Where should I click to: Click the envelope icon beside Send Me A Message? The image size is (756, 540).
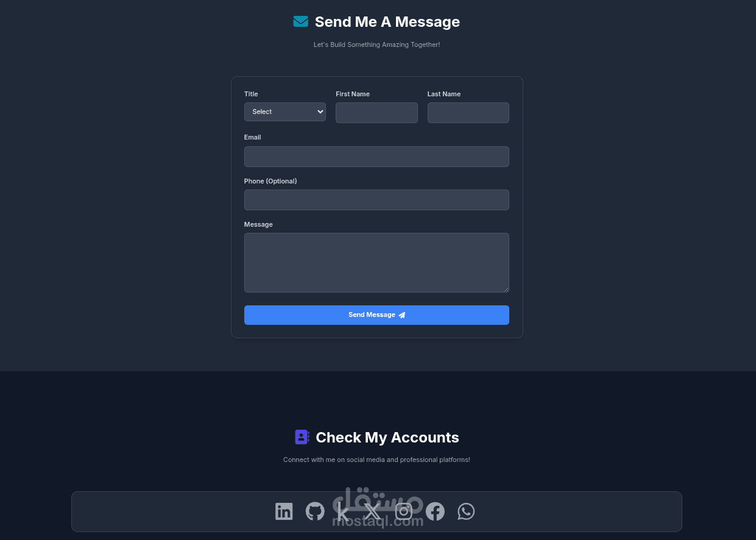click(x=301, y=21)
